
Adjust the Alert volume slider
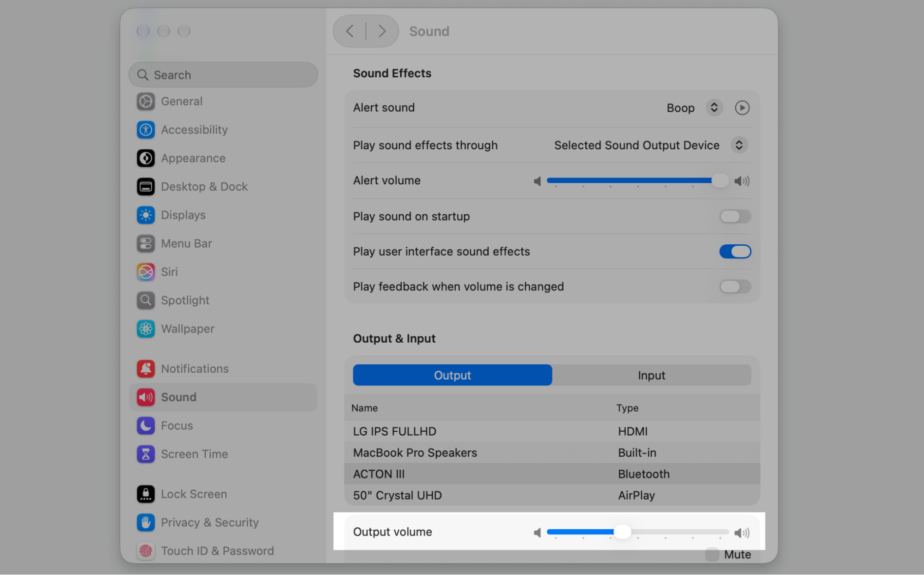point(637,181)
